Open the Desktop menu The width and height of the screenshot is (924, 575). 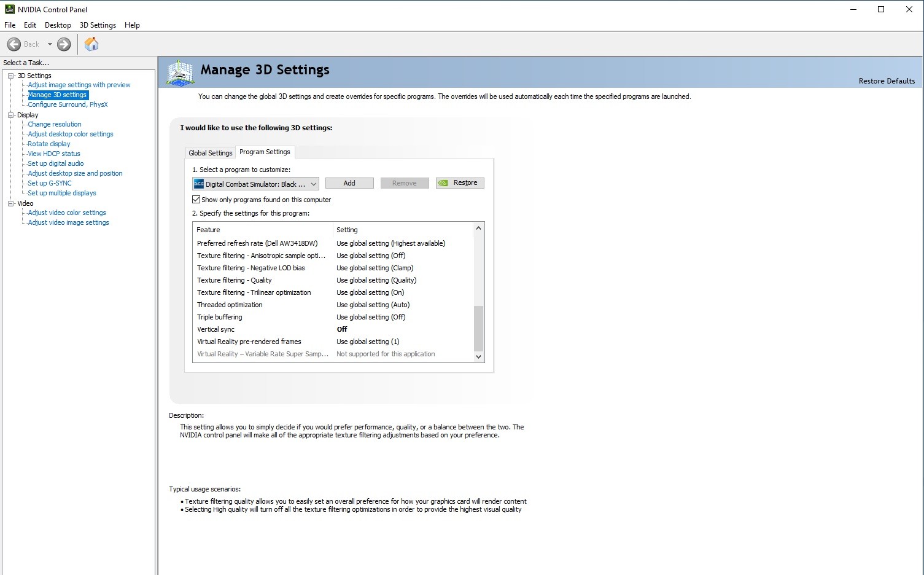[58, 25]
